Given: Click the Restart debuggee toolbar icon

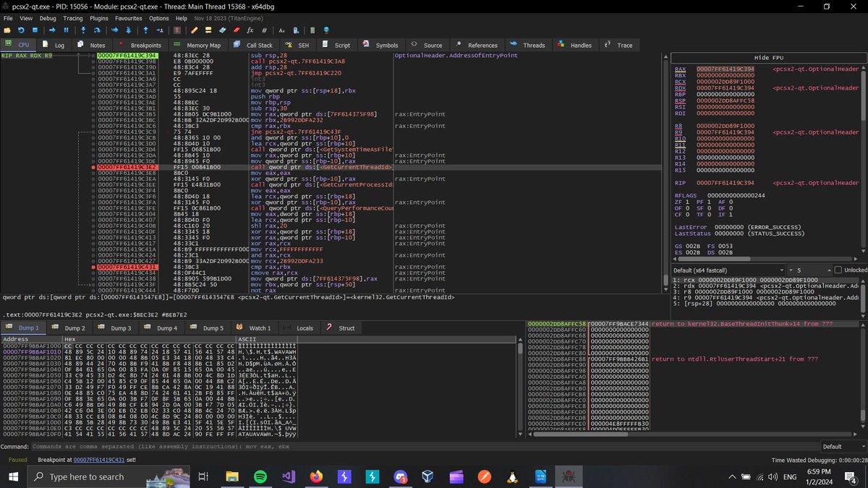Looking at the screenshot, I should pos(21,30).
